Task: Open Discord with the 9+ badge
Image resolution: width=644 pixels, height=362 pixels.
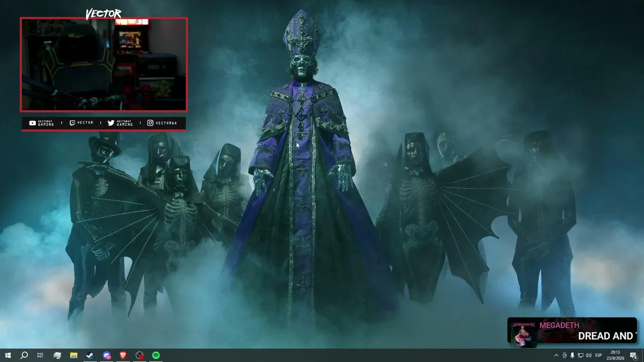Action: tap(107, 355)
